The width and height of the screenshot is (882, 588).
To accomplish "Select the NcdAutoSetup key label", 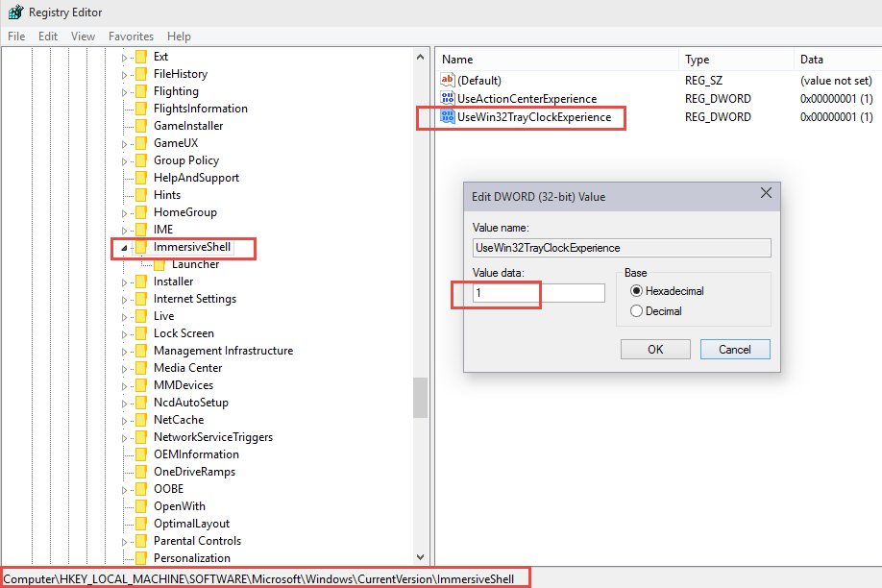I will (x=191, y=403).
